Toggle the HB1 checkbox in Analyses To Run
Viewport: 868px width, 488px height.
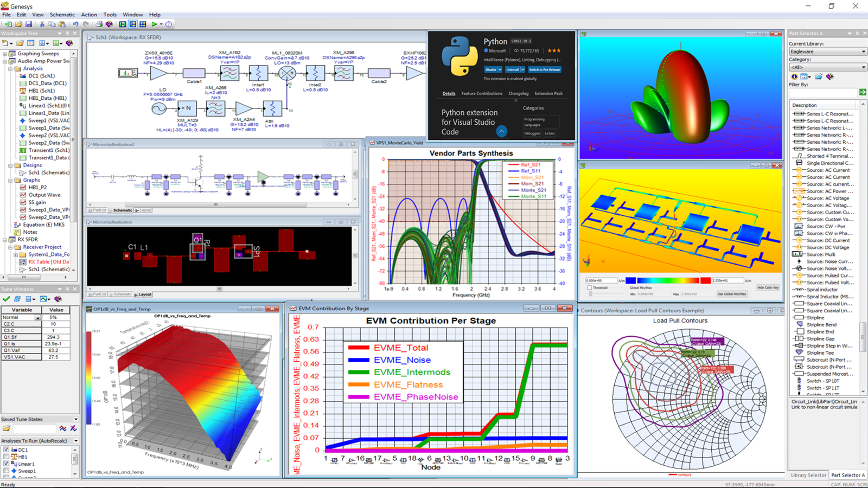point(6,457)
